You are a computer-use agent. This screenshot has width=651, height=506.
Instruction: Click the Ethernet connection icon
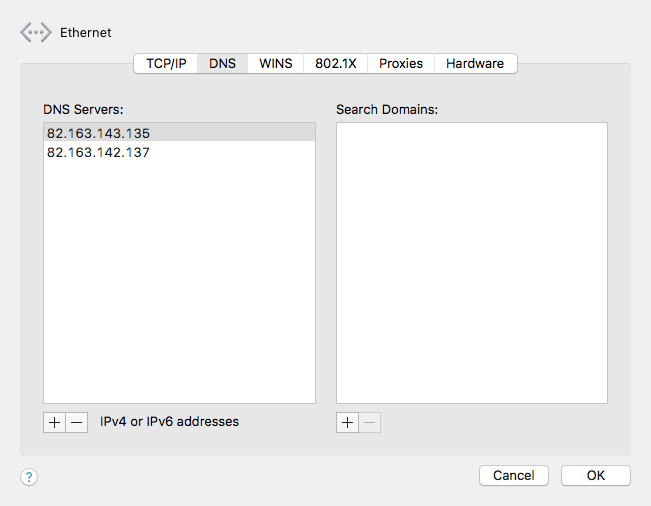tap(35, 32)
